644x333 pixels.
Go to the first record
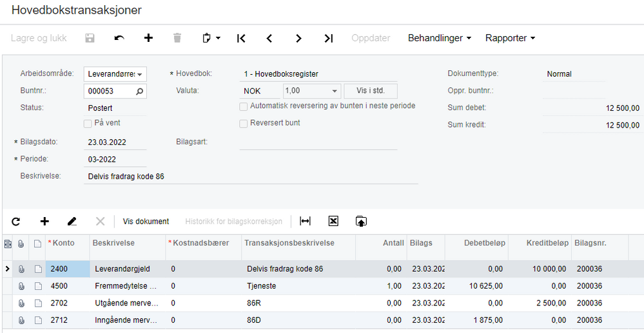pos(241,39)
